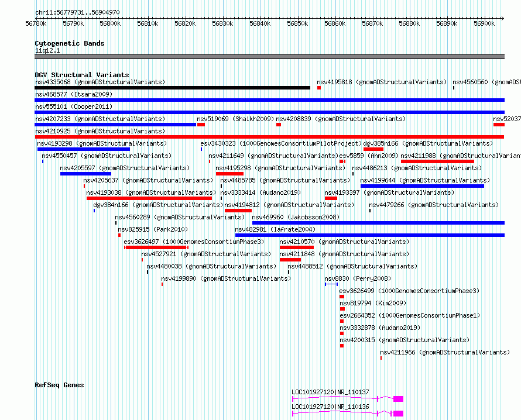
Task: Click nsv4211848 variant label
Action: pyautogui.click(x=344, y=254)
